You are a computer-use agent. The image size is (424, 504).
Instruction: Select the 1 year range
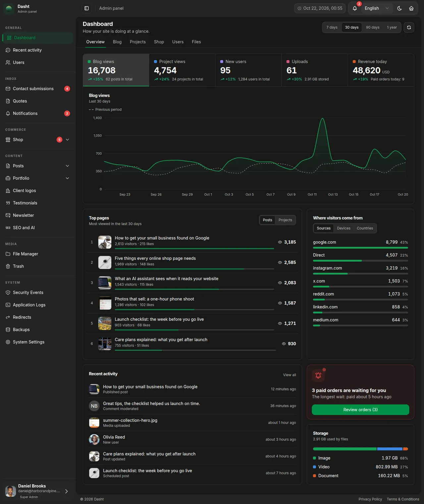392,28
